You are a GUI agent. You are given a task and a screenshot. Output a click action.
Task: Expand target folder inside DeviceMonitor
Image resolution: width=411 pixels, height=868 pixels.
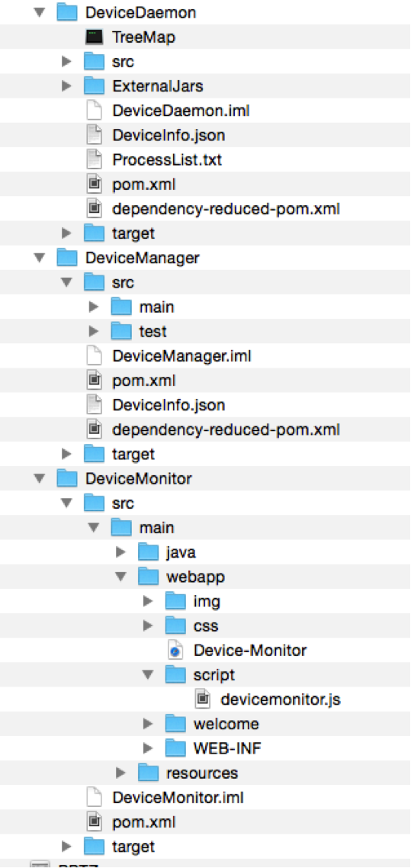tap(67, 846)
